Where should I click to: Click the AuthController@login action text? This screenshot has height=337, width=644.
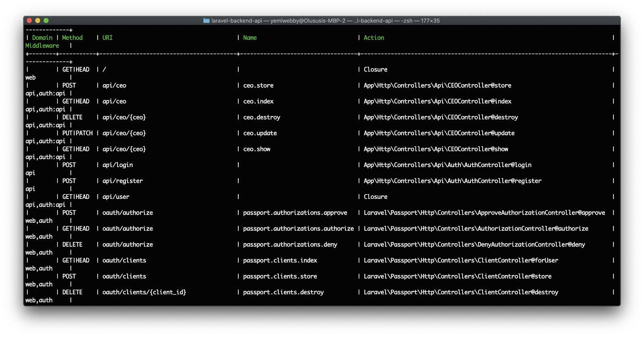448,165
